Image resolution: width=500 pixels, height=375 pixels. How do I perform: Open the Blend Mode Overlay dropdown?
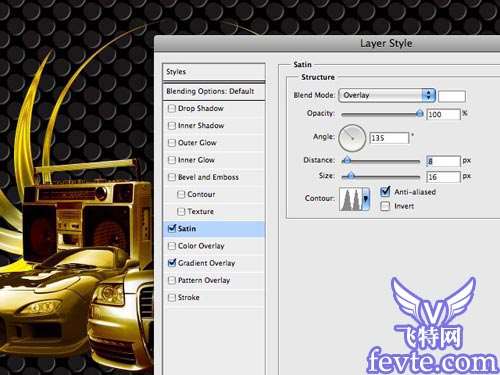(x=387, y=95)
